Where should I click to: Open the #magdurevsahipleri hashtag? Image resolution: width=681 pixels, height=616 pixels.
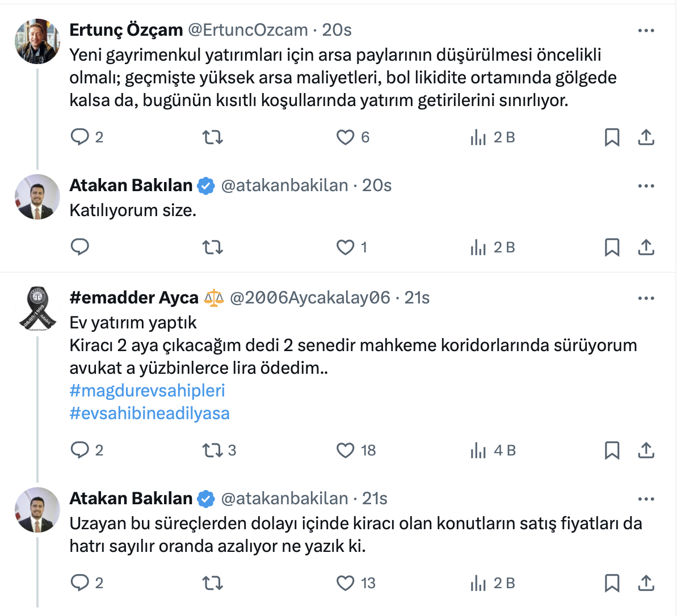(147, 391)
